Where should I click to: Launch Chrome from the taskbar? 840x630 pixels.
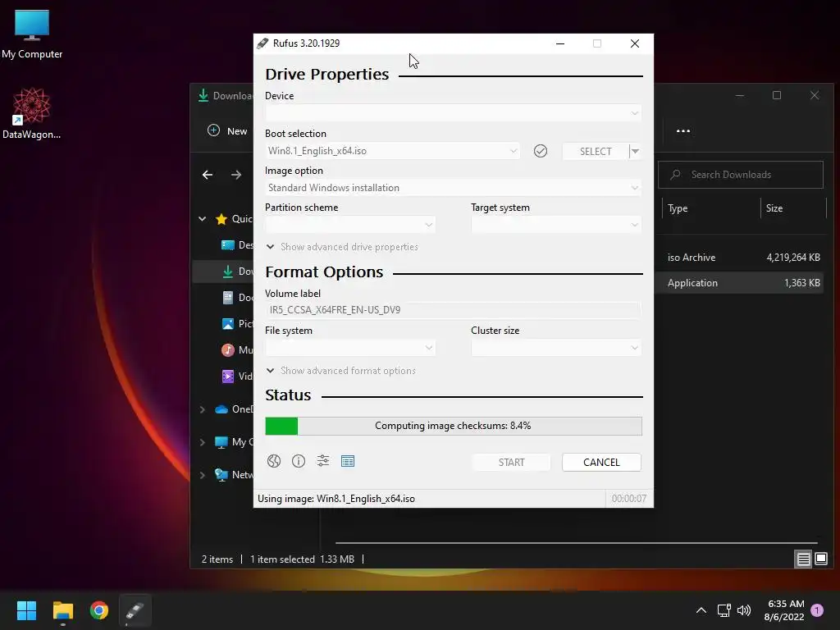coord(99,610)
